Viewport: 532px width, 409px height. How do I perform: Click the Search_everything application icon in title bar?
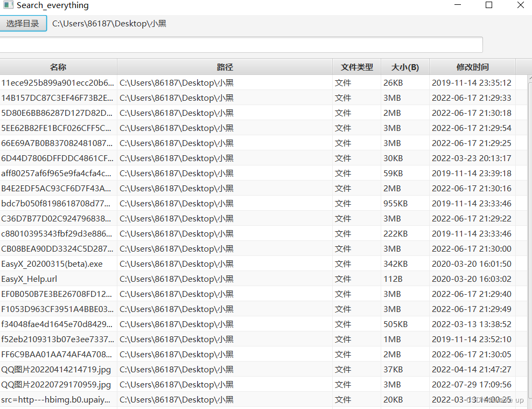[x=8, y=5]
